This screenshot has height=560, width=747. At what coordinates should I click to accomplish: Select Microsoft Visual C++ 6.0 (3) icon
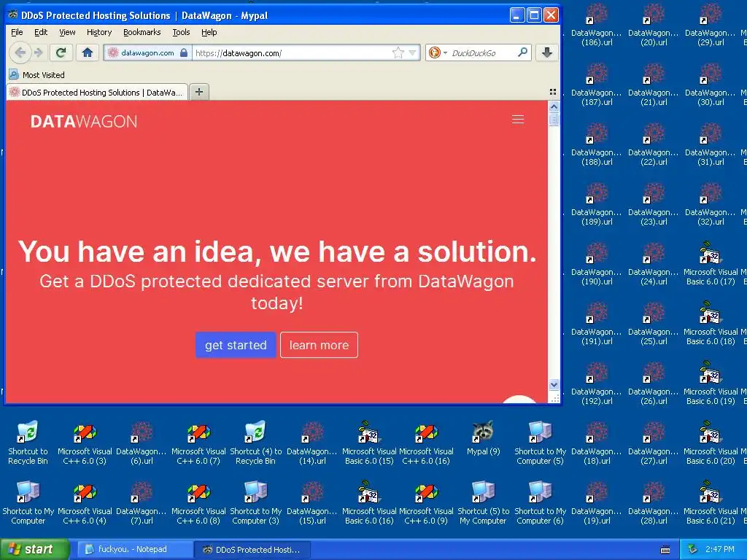tap(85, 442)
